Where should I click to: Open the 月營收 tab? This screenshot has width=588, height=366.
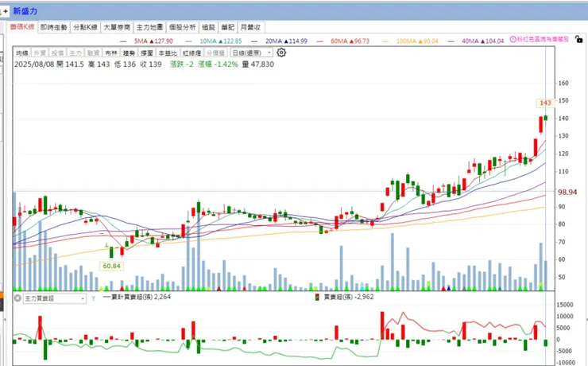point(250,27)
